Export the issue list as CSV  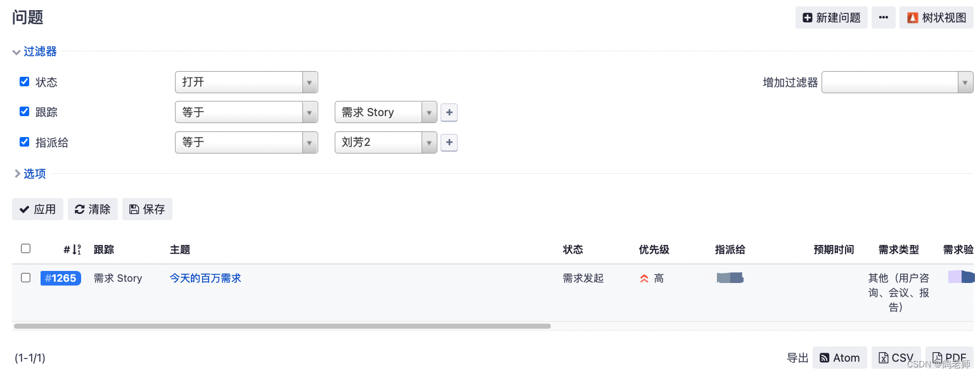click(x=896, y=357)
